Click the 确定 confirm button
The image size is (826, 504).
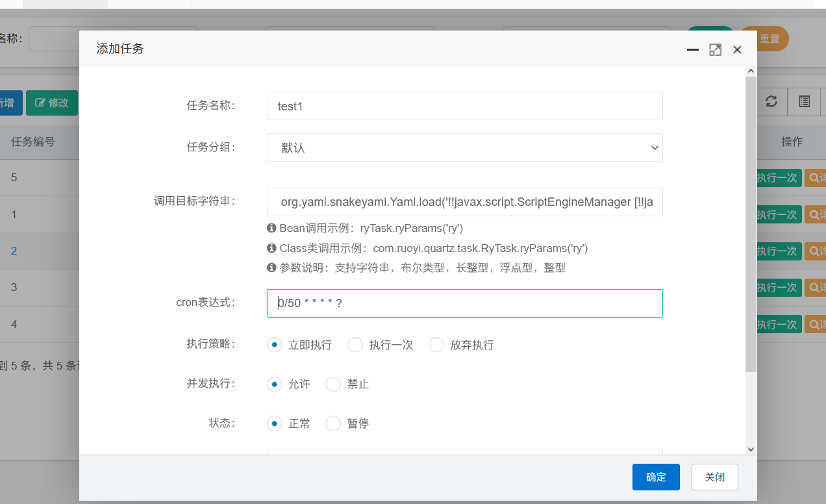[656, 477]
